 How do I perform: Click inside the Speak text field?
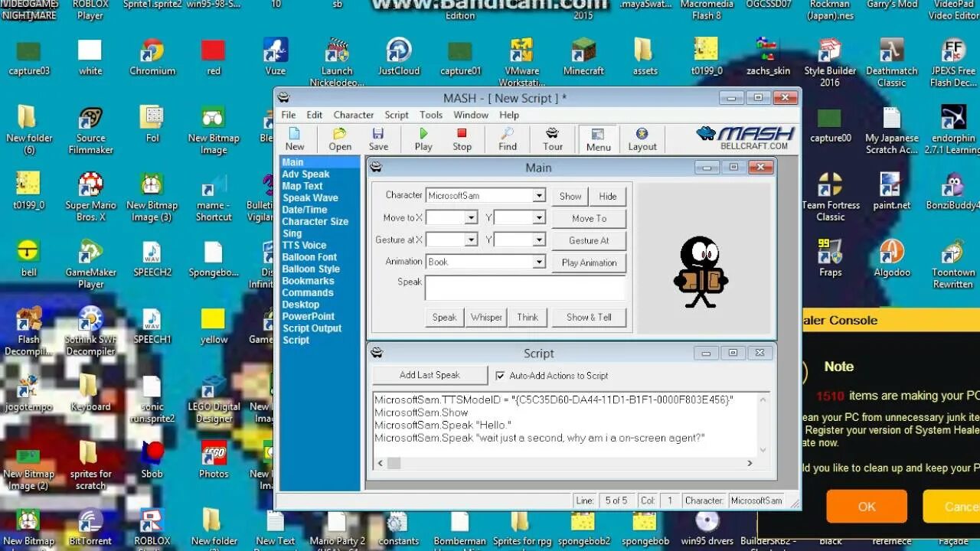click(x=525, y=287)
